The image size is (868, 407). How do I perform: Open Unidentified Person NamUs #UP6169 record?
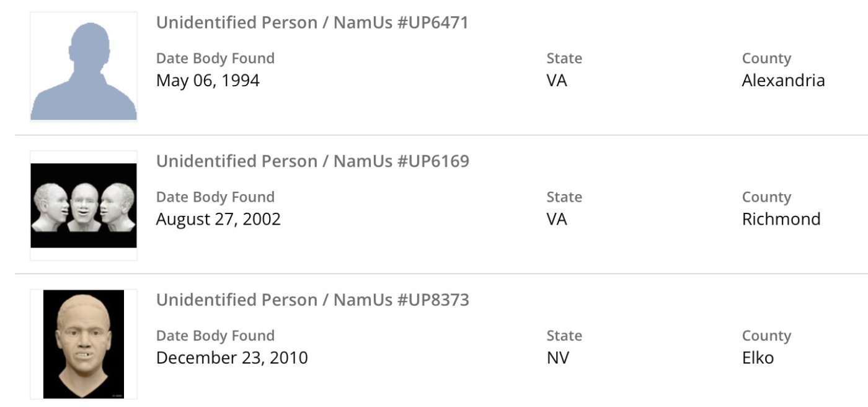(x=312, y=161)
